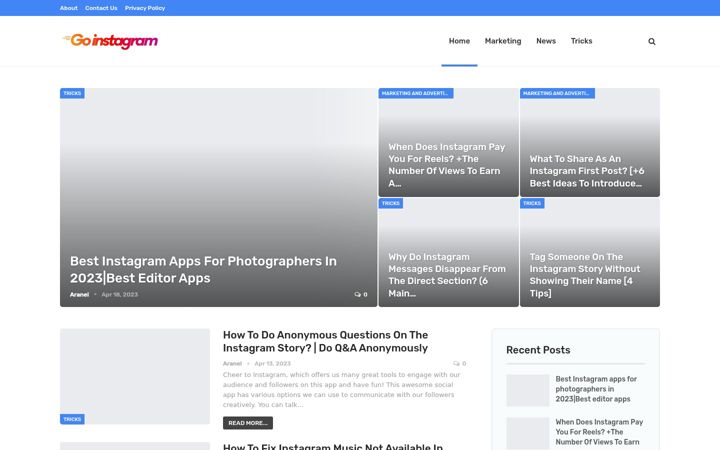Click TRICKS tag on photographers apps post
The height and width of the screenshot is (450, 720).
point(72,93)
